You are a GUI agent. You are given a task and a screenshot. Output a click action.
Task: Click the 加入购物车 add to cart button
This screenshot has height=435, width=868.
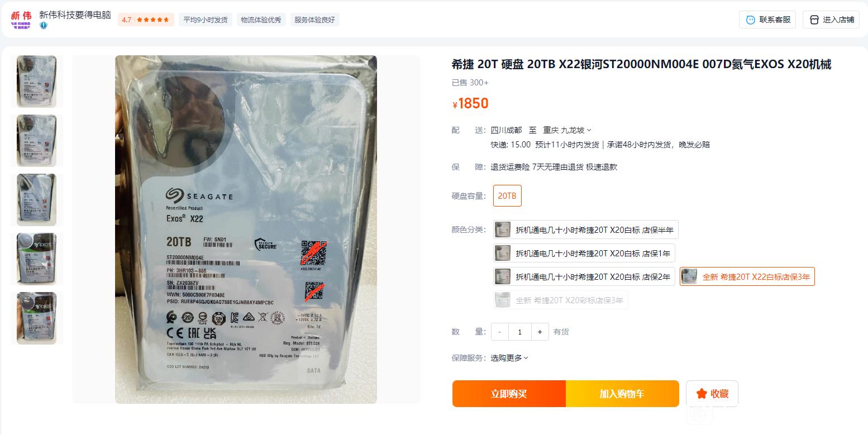(x=622, y=394)
